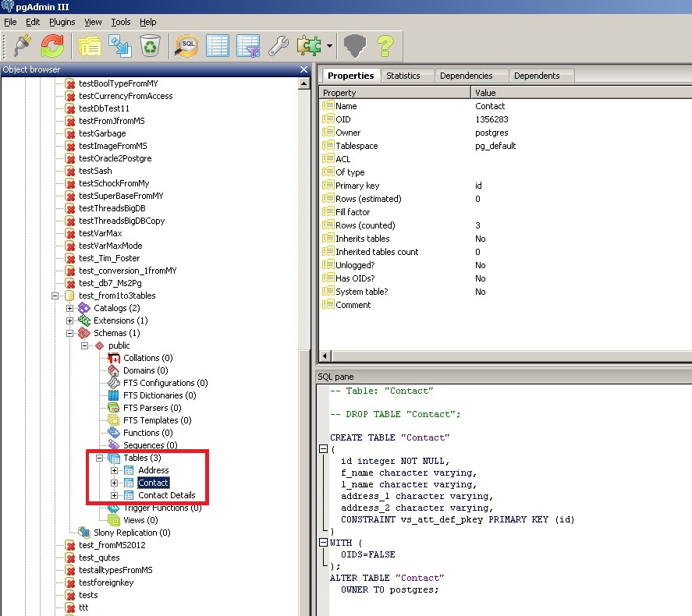Switch to the Statistics tab
692x616 pixels.
pos(403,76)
